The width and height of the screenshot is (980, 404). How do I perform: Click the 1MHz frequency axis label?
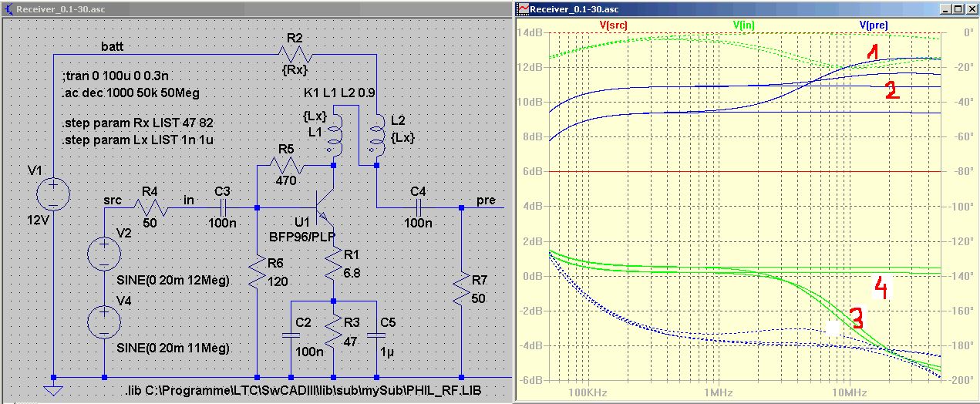click(719, 392)
